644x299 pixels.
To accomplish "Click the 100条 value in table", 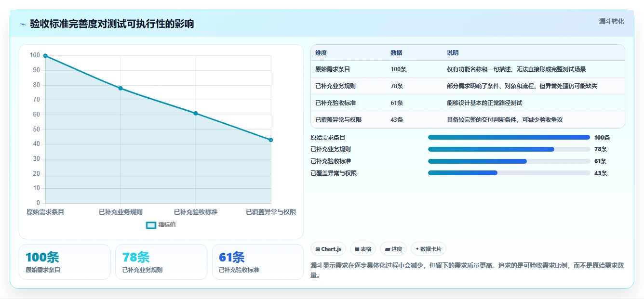I will (398, 69).
